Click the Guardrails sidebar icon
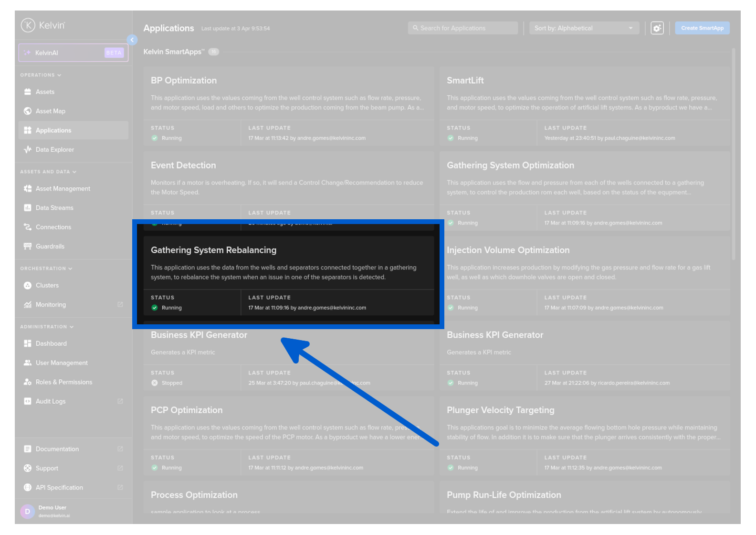The height and width of the screenshot is (535, 756). click(28, 246)
